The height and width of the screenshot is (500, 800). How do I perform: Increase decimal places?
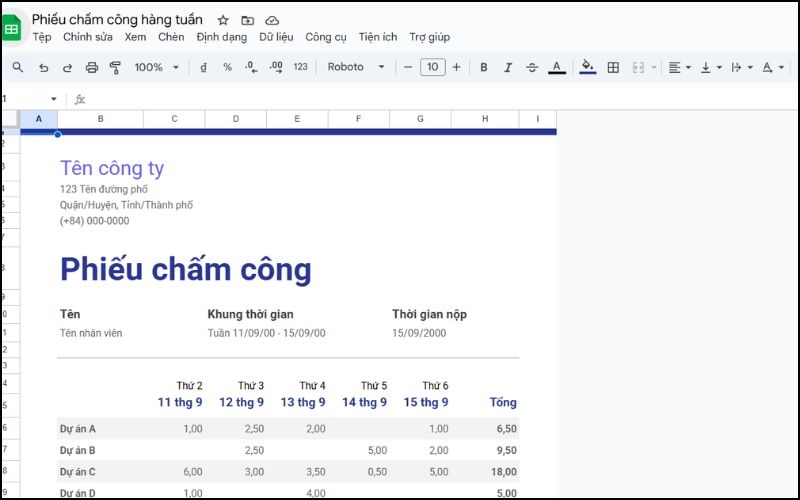coord(276,67)
